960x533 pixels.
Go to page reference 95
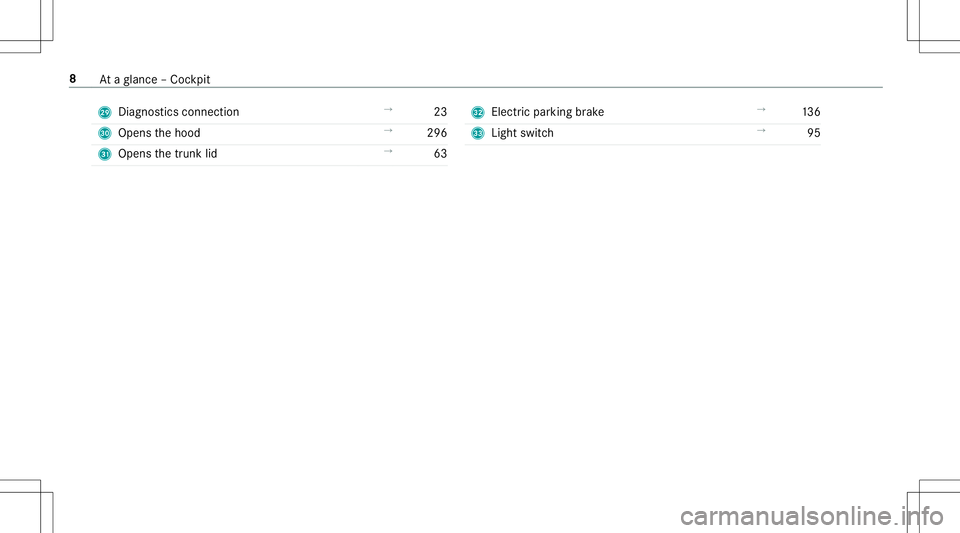pos(811,133)
